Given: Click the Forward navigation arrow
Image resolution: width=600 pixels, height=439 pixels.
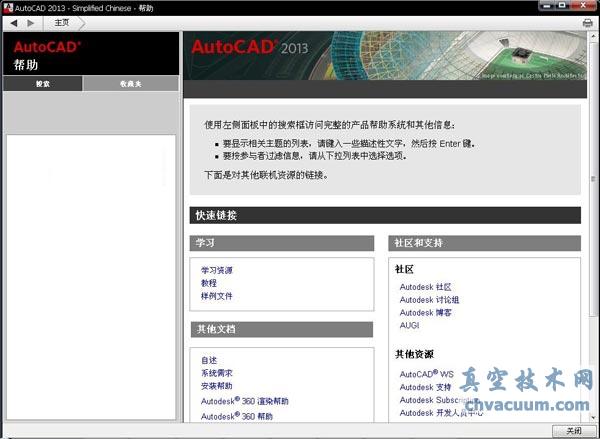Looking at the screenshot, I should (31, 22).
